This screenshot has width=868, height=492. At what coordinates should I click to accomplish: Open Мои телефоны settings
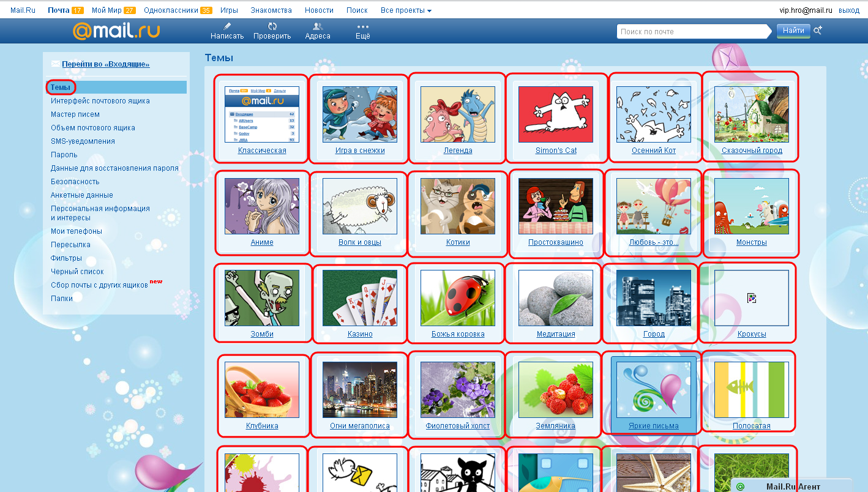(77, 231)
